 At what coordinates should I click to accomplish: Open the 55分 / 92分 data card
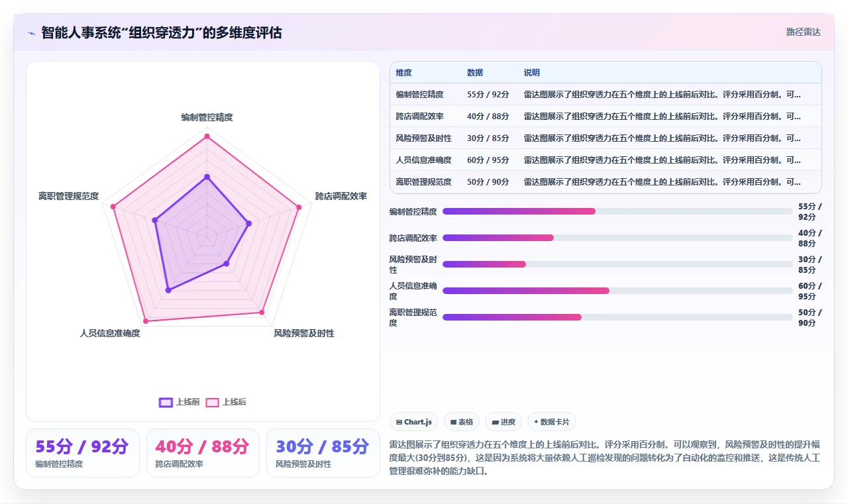point(83,453)
